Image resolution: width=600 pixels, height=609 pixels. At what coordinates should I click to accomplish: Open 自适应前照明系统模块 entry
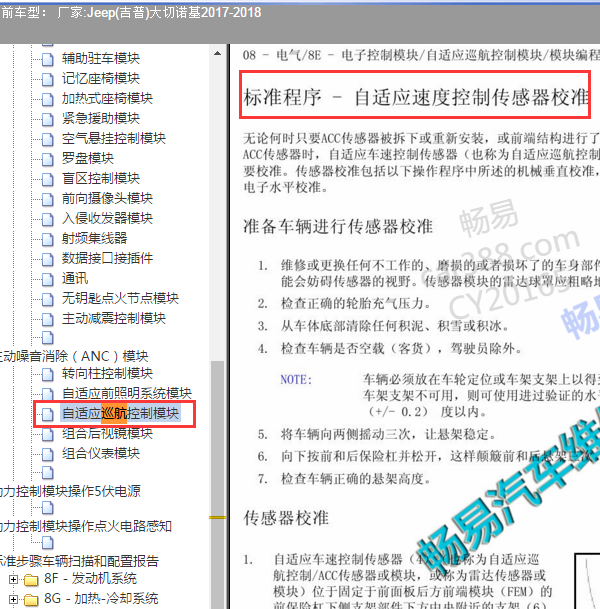pos(127,393)
